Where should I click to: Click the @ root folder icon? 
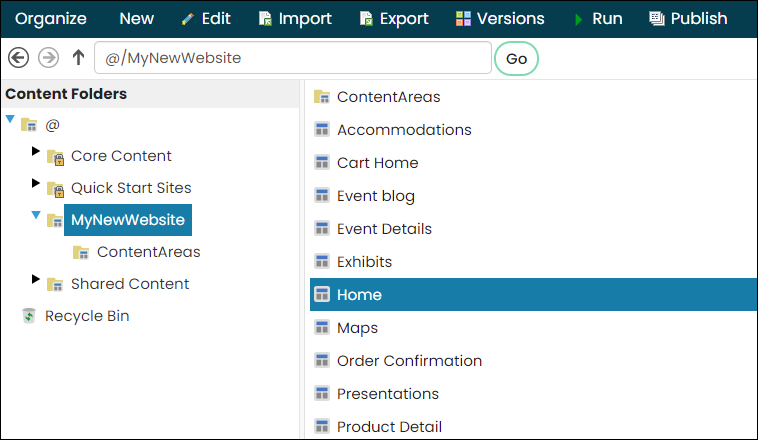[29, 125]
